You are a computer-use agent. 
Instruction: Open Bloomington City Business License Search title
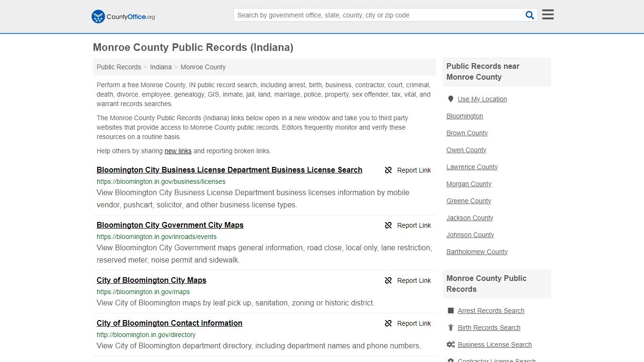(x=230, y=170)
